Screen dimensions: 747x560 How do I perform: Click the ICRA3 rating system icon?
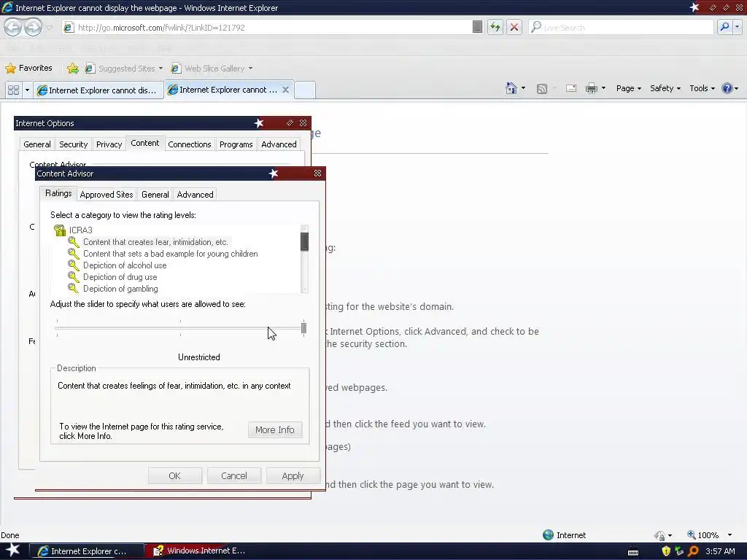pos(60,230)
